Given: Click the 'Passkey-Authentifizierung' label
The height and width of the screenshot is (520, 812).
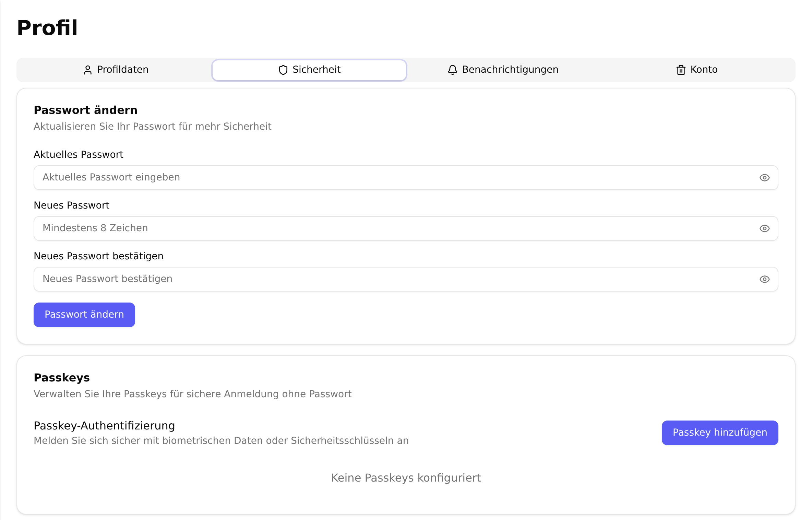Looking at the screenshot, I should 104,426.
